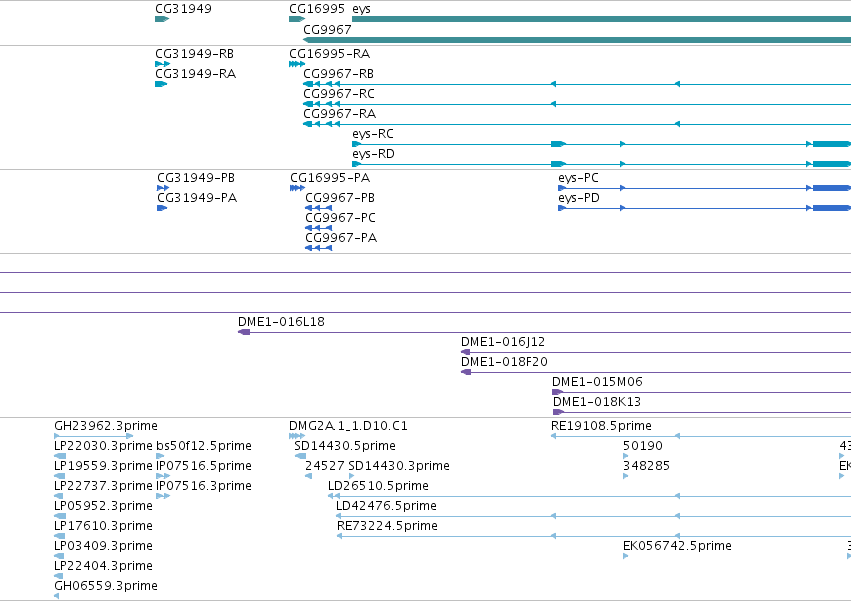Select the CG9967 gene bar

click(x=577, y=40)
